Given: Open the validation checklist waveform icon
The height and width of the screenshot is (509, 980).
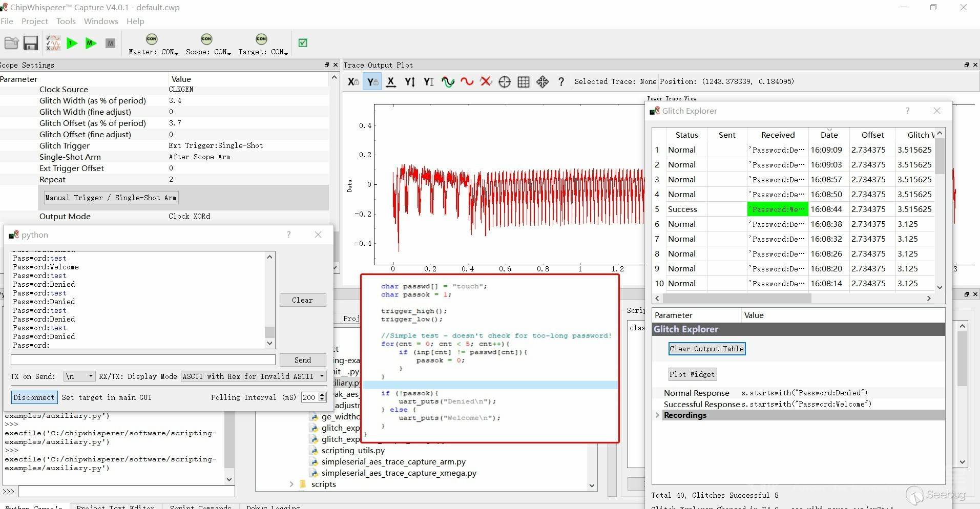Looking at the screenshot, I should coord(53,43).
